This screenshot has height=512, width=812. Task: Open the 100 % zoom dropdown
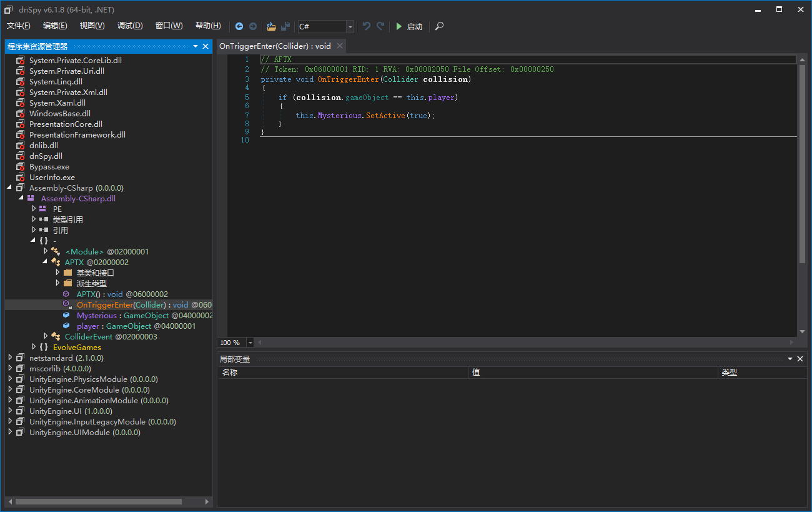click(250, 343)
